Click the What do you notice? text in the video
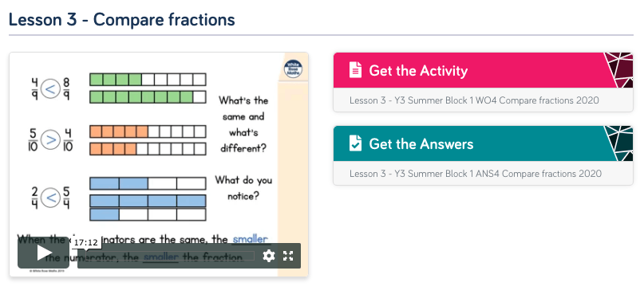Viewport: 644px width, 298px height. [243, 188]
